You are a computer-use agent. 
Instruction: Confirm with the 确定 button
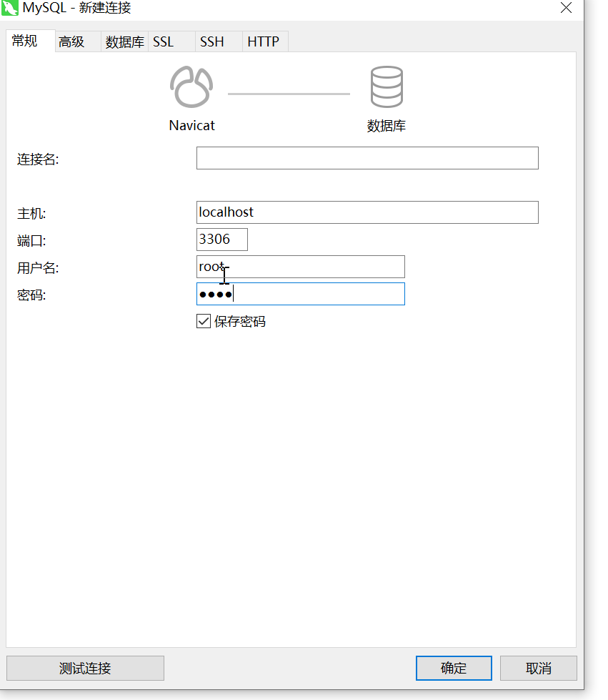point(454,668)
